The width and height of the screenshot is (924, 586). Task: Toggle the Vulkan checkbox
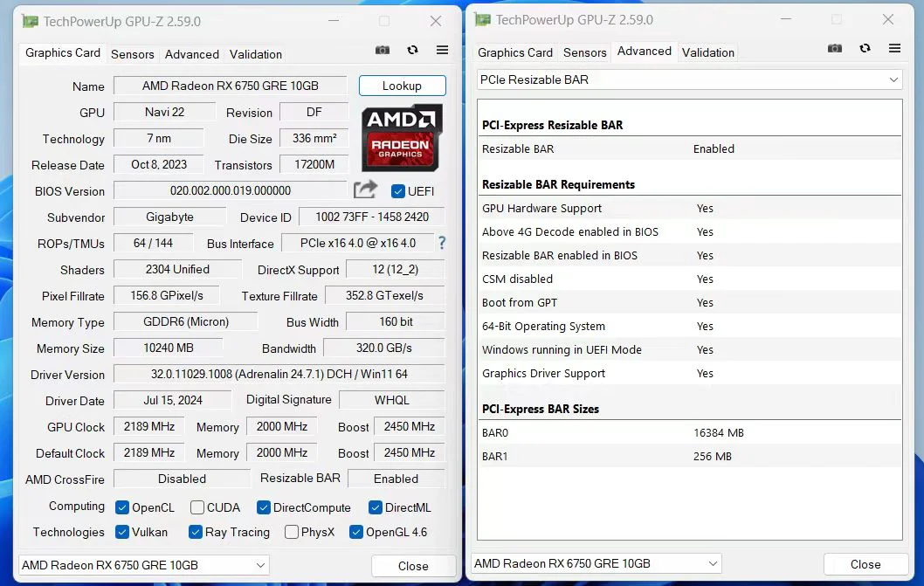point(122,532)
